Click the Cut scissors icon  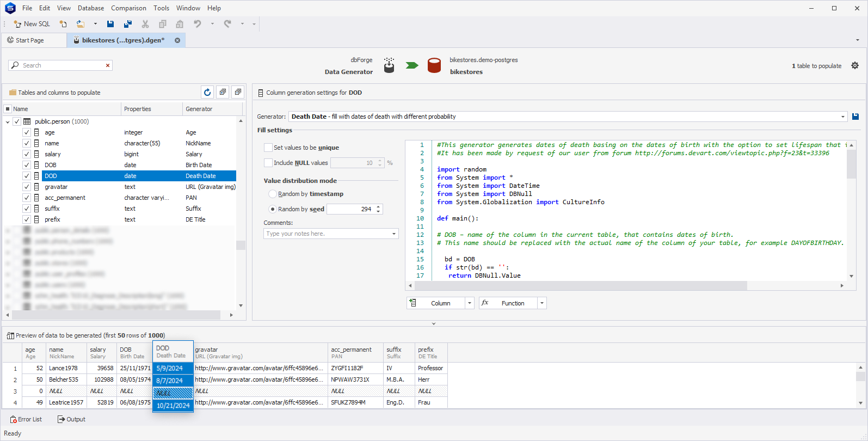click(x=145, y=24)
